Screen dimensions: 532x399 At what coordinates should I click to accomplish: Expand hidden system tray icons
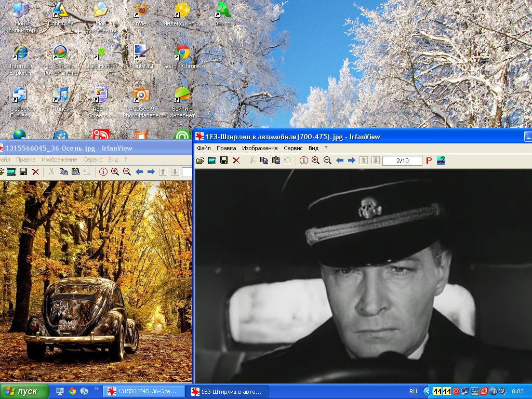tap(427, 391)
